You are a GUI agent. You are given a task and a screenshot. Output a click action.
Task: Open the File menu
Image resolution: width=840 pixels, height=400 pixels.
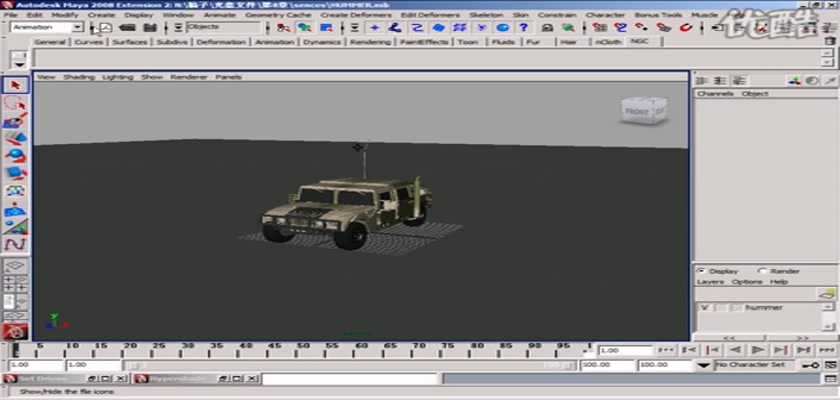(11, 15)
